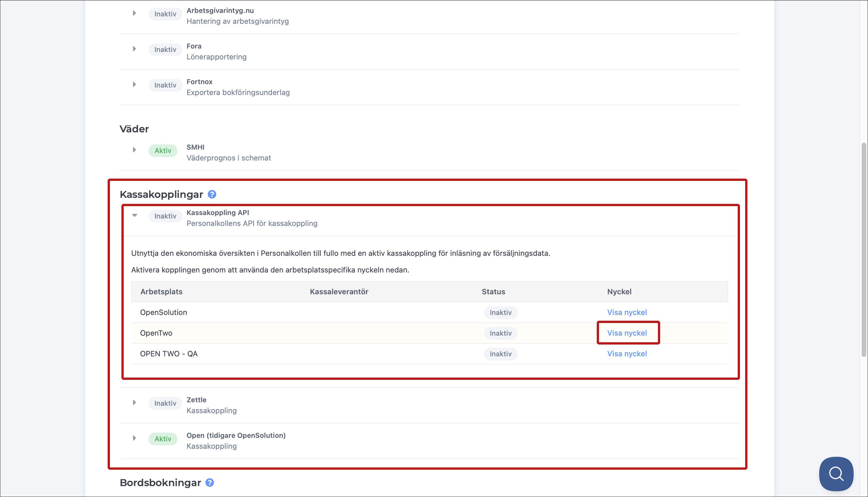Image resolution: width=868 pixels, height=497 pixels.
Task: Click the Inaktiv badge beside Fora
Action: coord(165,49)
